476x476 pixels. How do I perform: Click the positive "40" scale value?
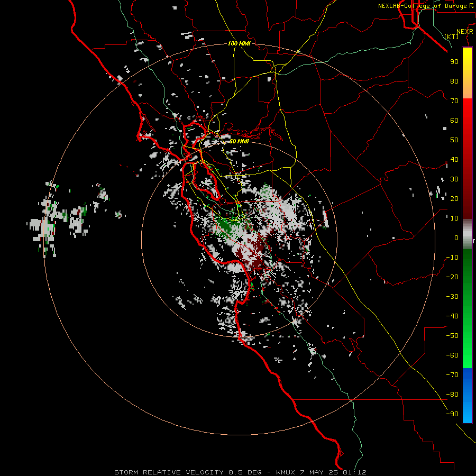point(454,160)
